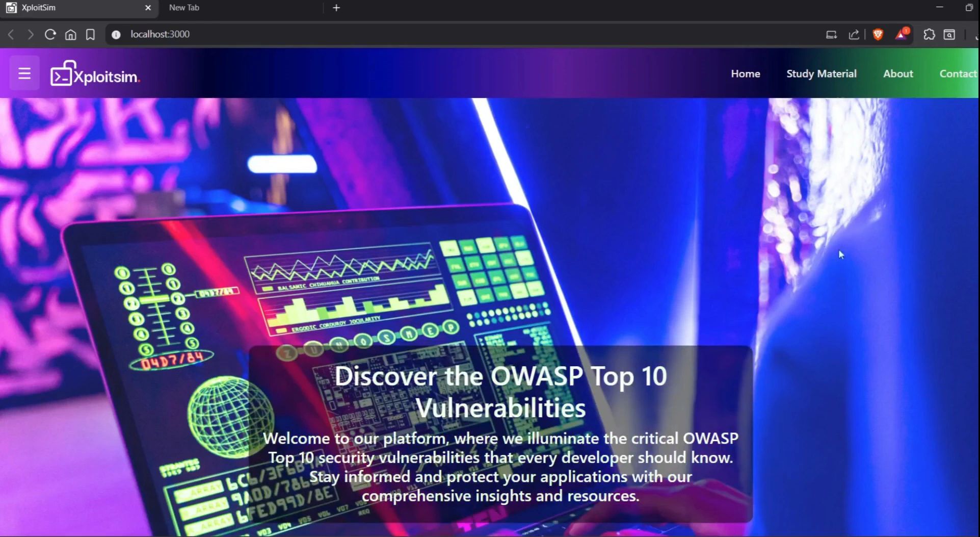Image resolution: width=980 pixels, height=537 pixels.
Task: Close the XploitSim tab
Action: coord(148,8)
